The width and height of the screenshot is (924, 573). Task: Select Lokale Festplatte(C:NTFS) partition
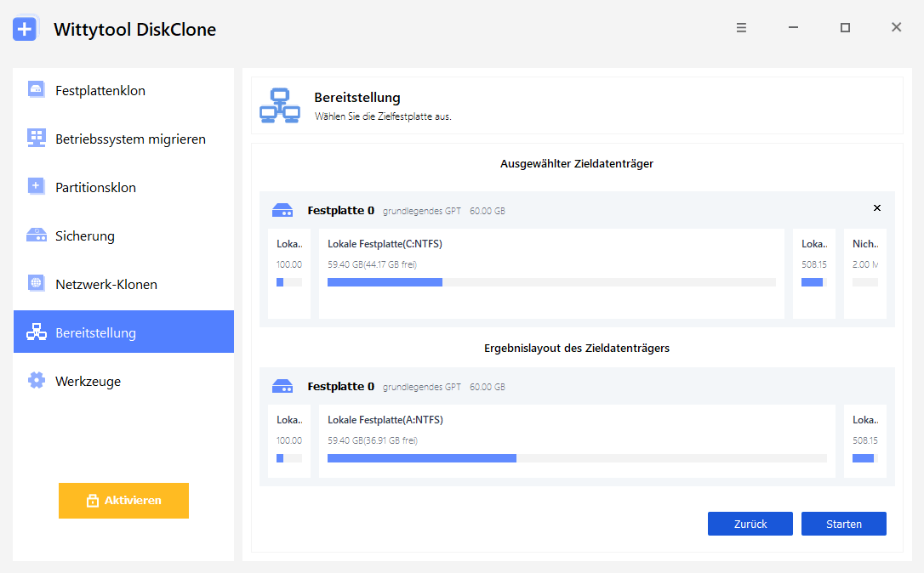(551, 274)
